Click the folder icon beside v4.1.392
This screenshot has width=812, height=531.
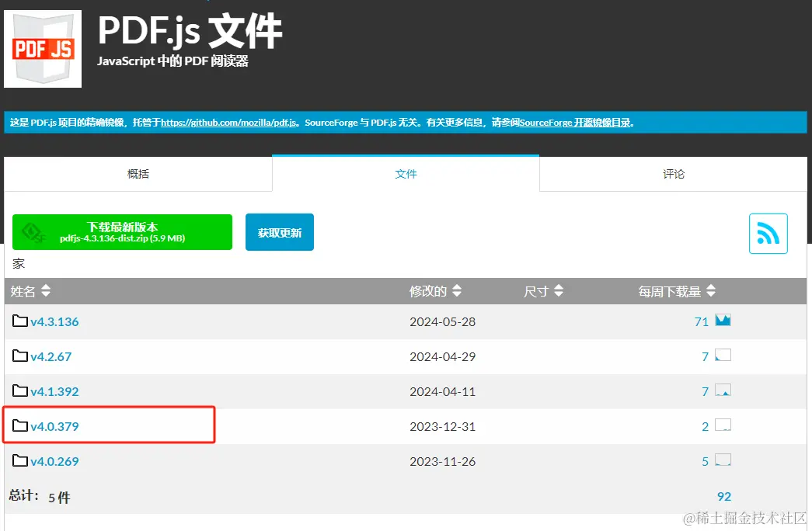pos(20,390)
